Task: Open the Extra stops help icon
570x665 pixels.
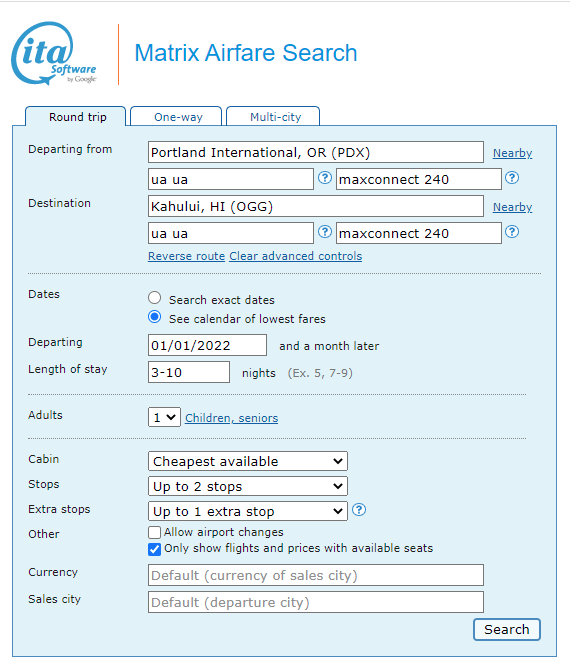Action: tap(359, 510)
